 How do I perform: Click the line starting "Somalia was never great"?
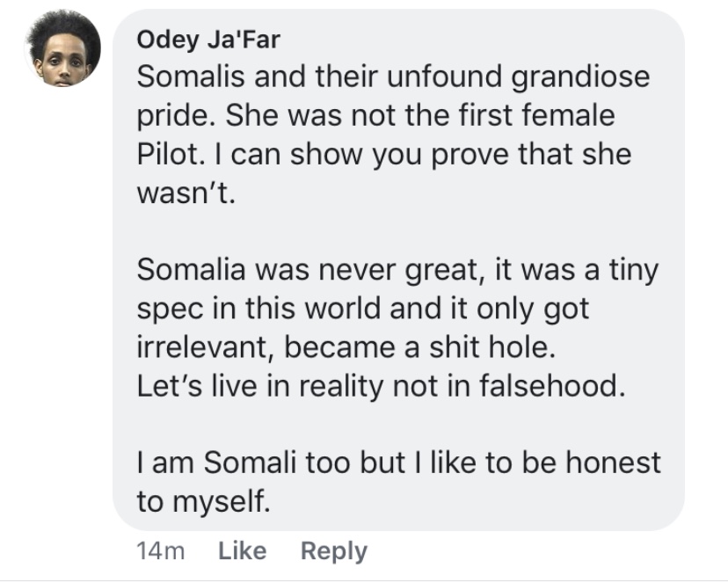pos(397,270)
